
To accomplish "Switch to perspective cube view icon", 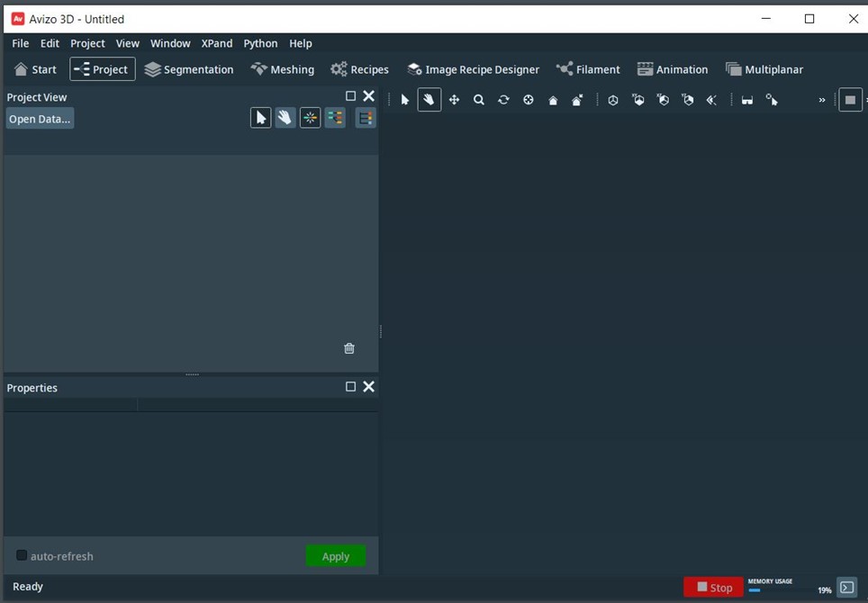I will 613,100.
